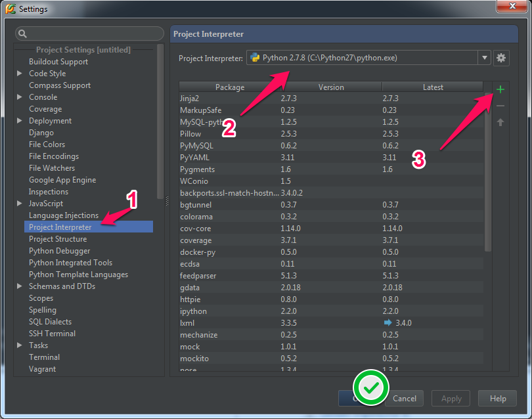This screenshot has width=532, height=419.
Task: Click the Cancel button
Action: (405, 398)
